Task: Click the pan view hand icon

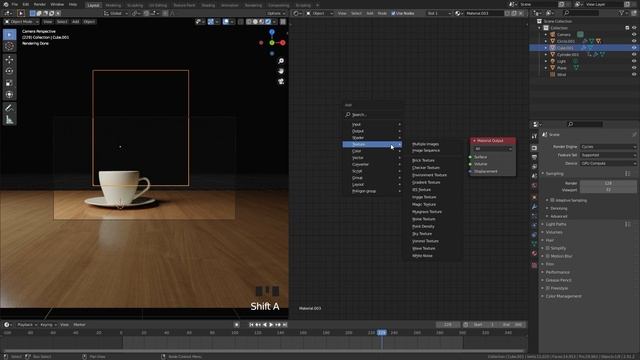Action: click(281, 71)
